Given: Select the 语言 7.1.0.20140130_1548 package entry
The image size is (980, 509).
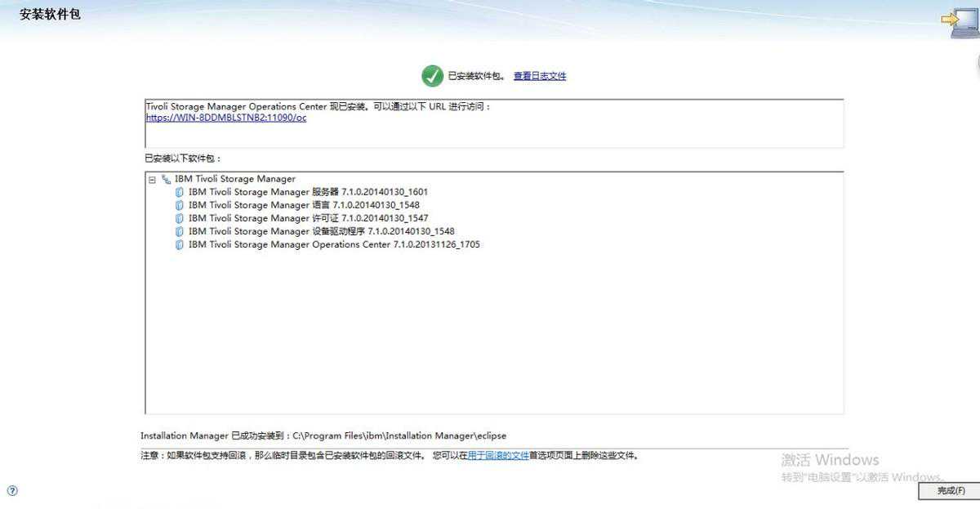Looking at the screenshot, I should pyautogui.click(x=304, y=205).
